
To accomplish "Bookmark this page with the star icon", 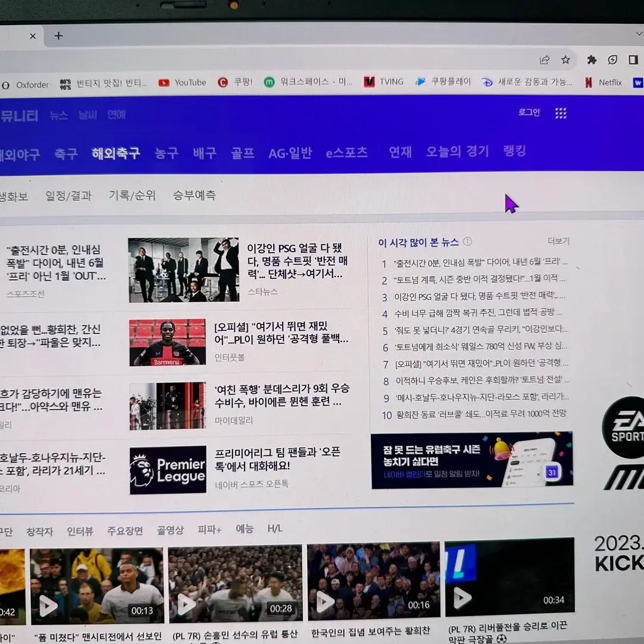I will (x=565, y=60).
